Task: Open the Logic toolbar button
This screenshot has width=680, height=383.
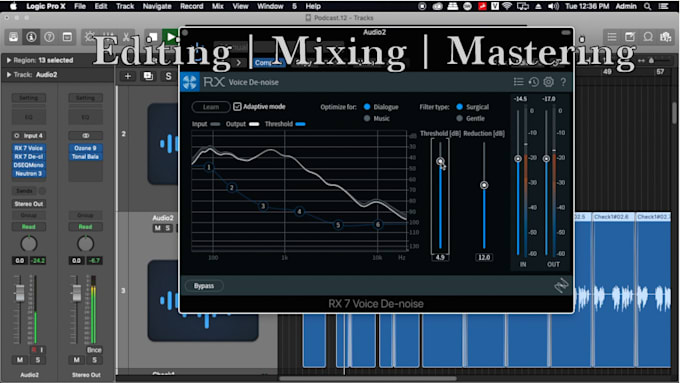Action: click(67, 37)
